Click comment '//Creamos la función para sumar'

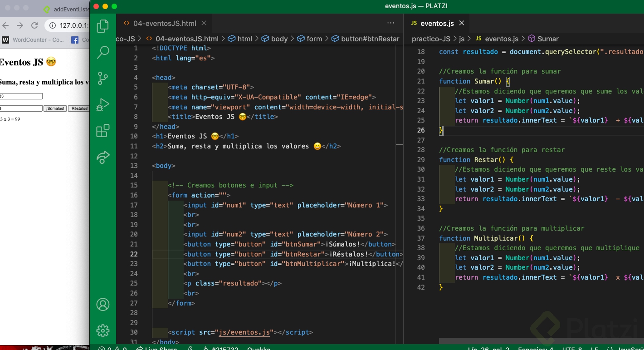(500, 71)
